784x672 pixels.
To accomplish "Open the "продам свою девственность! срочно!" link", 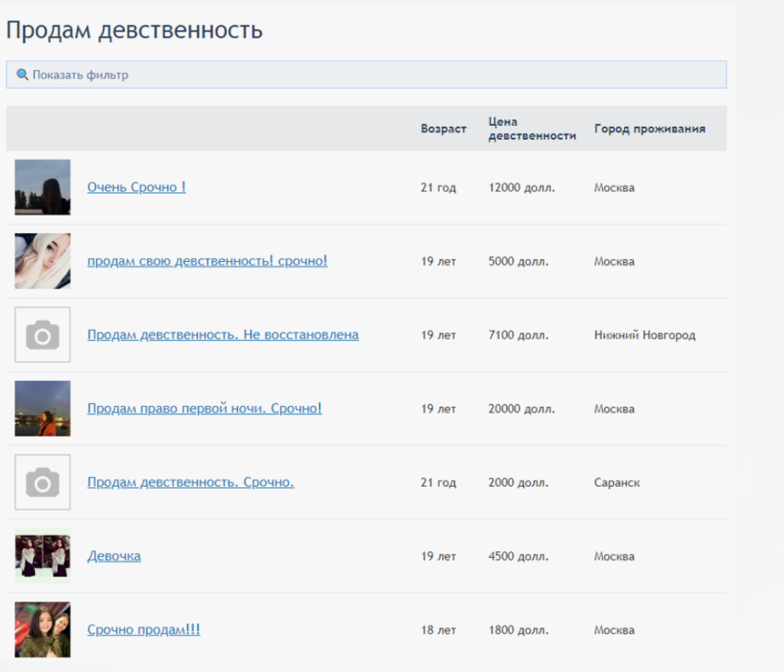I will pyautogui.click(x=207, y=261).
